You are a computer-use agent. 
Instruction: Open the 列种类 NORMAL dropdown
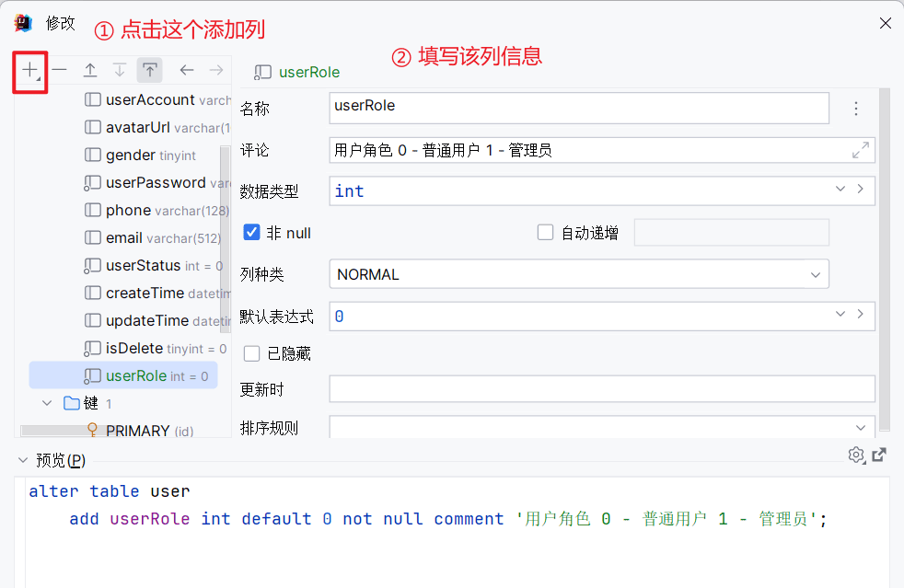(579, 274)
